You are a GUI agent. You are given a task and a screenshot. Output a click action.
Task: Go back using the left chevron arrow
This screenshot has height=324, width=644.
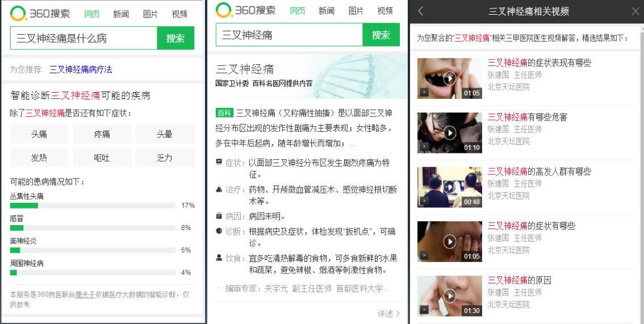(x=420, y=11)
